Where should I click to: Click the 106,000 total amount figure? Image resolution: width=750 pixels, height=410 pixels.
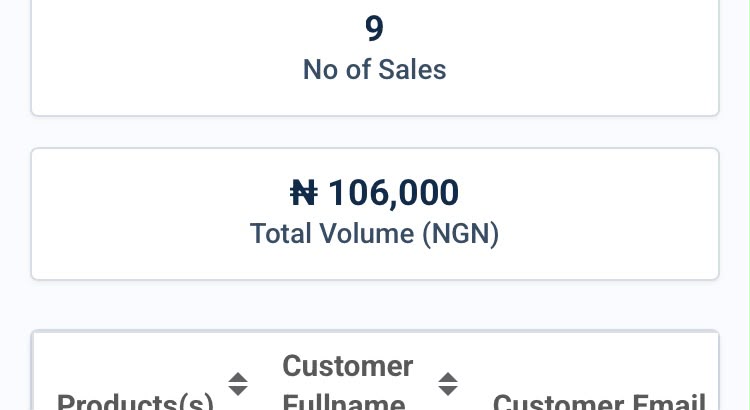[393, 193]
